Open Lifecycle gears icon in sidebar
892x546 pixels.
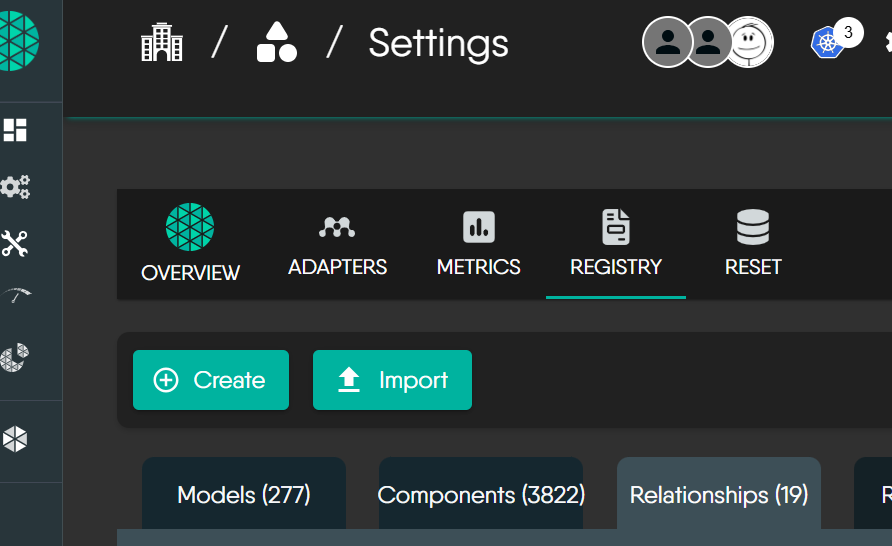[x=15, y=186]
